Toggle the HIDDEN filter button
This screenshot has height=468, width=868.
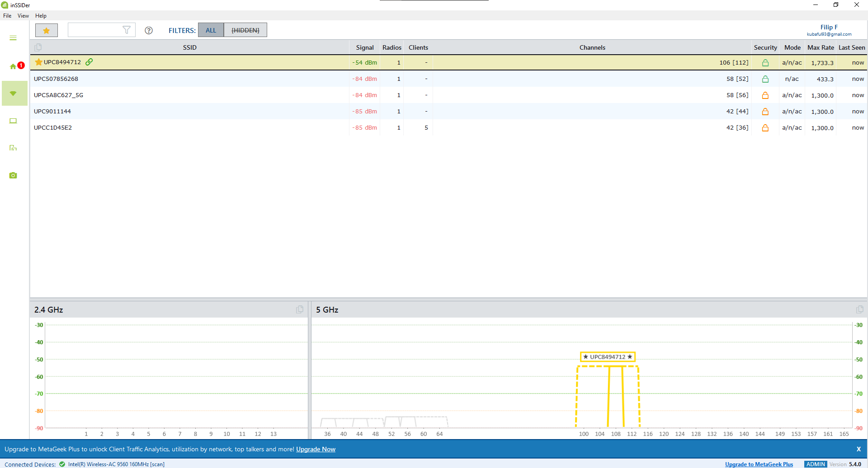245,30
